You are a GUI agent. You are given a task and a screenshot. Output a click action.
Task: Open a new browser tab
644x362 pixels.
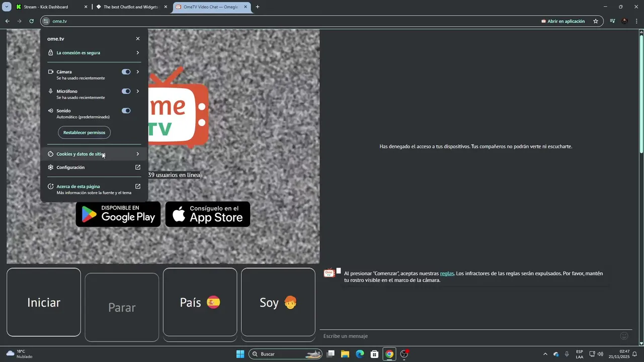[x=258, y=7]
